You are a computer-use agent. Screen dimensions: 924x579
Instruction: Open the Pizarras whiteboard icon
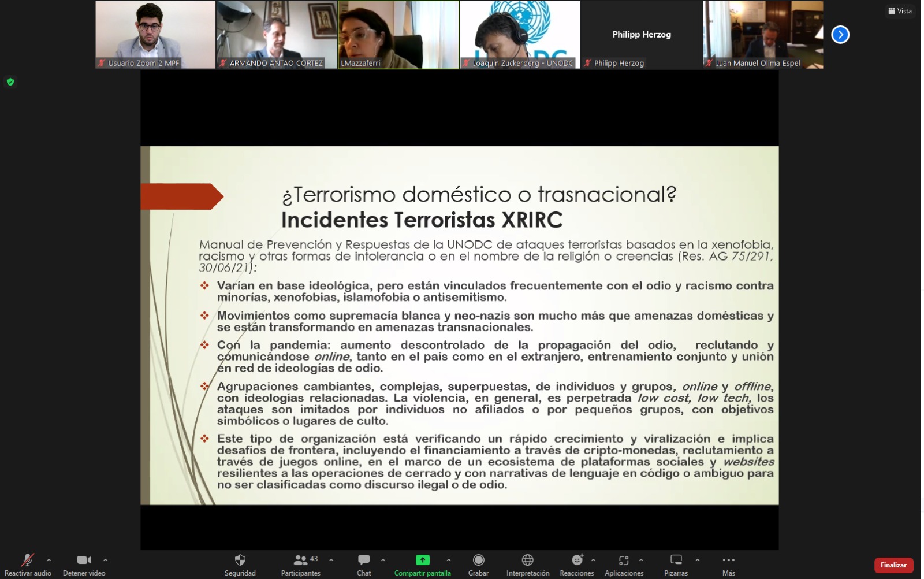pyautogui.click(x=676, y=560)
